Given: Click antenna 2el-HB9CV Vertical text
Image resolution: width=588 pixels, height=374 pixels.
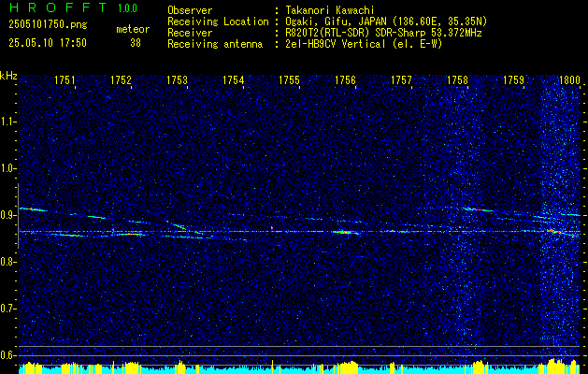Looking at the screenshot, I should 364,44.
